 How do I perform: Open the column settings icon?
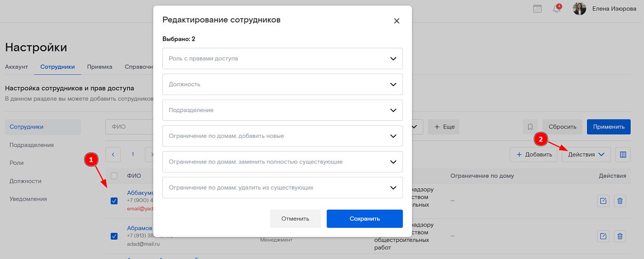pos(623,155)
